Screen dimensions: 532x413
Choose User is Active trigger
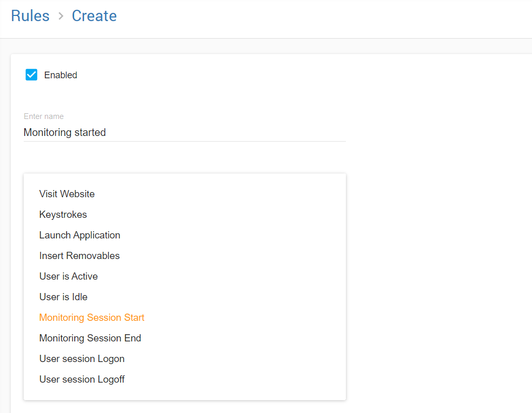pyautogui.click(x=68, y=277)
